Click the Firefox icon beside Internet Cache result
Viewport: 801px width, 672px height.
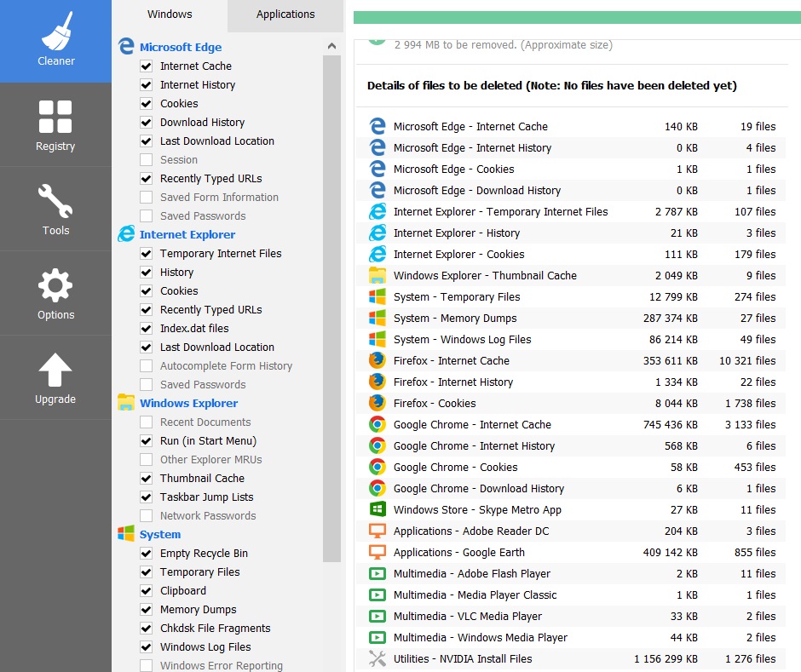coord(377,360)
